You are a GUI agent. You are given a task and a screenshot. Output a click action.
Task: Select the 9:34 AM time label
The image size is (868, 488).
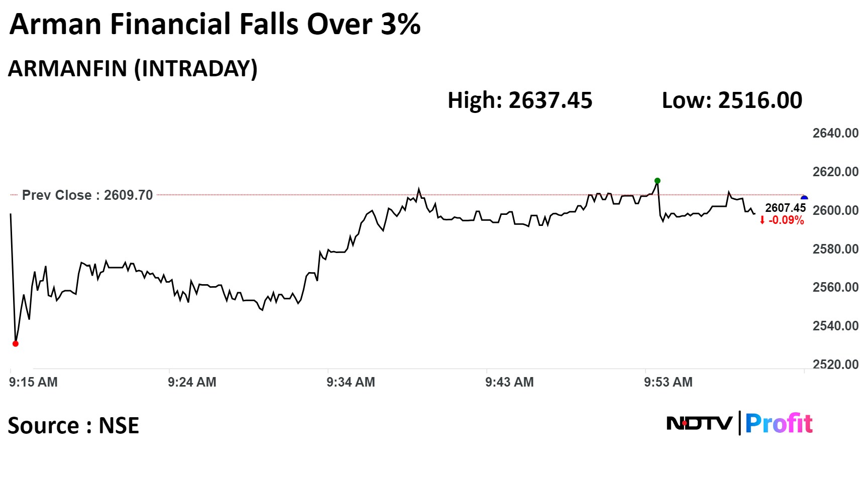[351, 382]
